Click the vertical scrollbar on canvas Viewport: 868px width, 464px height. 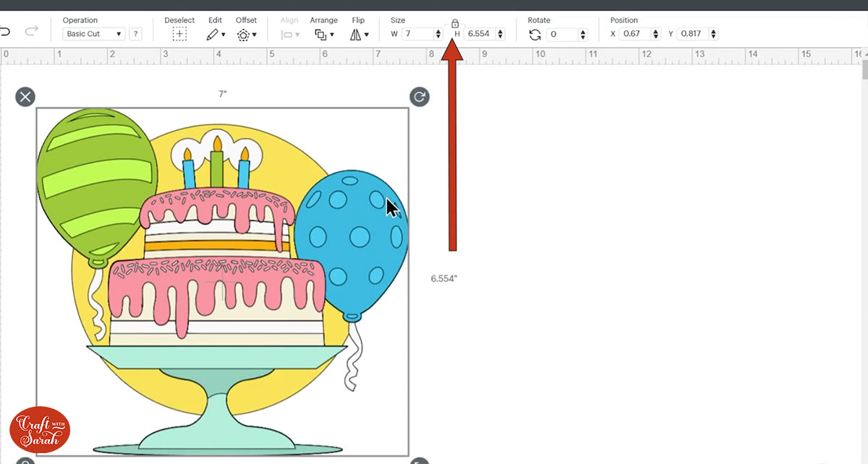pos(864,70)
